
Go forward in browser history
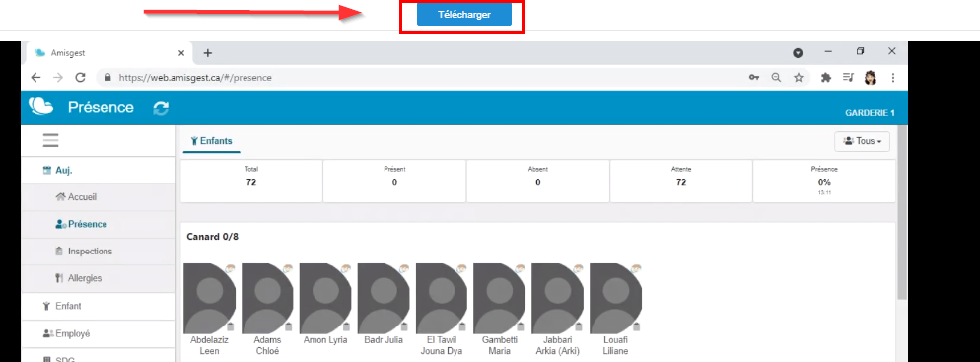coord(57,78)
